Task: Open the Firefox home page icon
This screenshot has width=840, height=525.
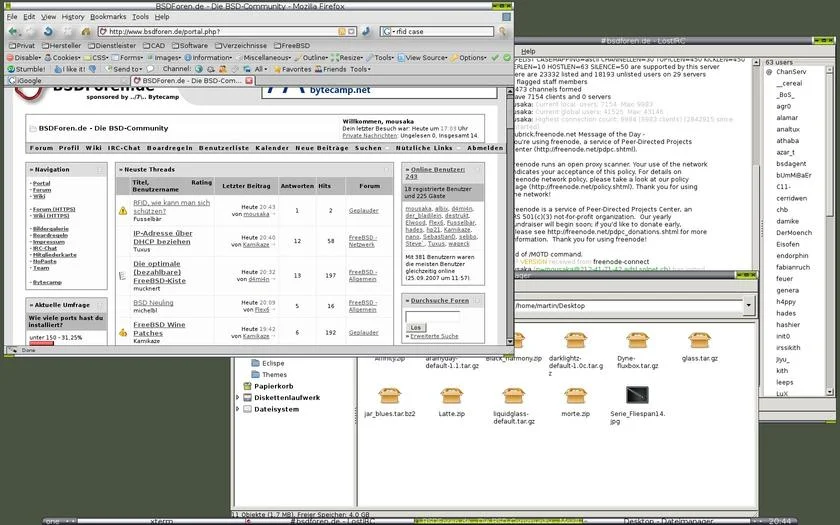Action: click(x=85, y=32)
